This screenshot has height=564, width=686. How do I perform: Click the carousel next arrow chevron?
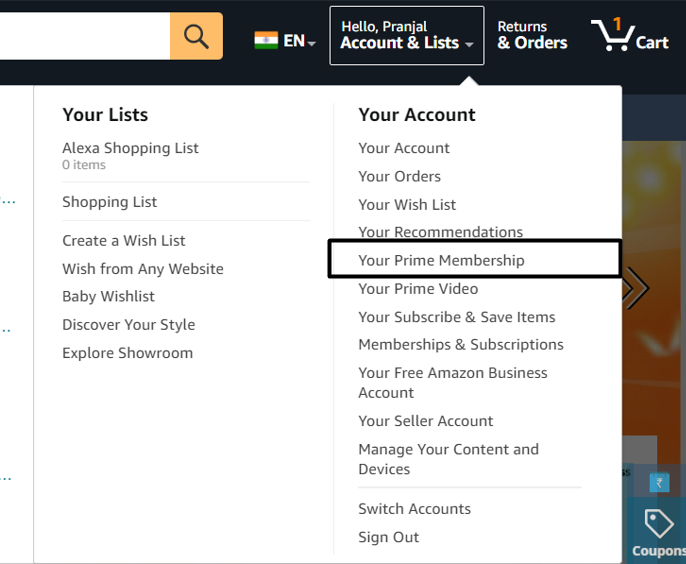[x=636, y=289]
